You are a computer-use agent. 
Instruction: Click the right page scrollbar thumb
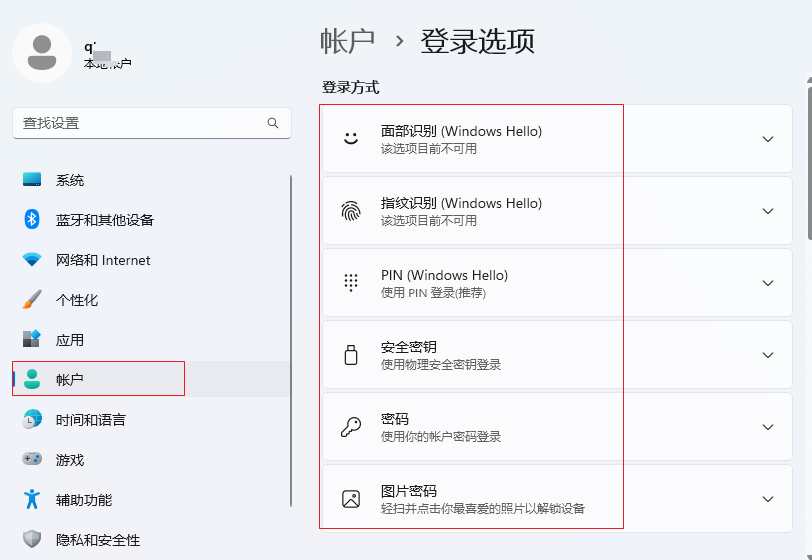coord(809,161)
